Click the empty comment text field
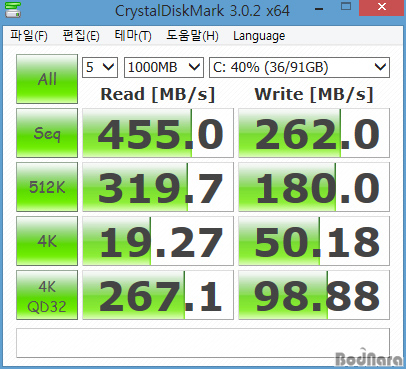 [203, 343]
